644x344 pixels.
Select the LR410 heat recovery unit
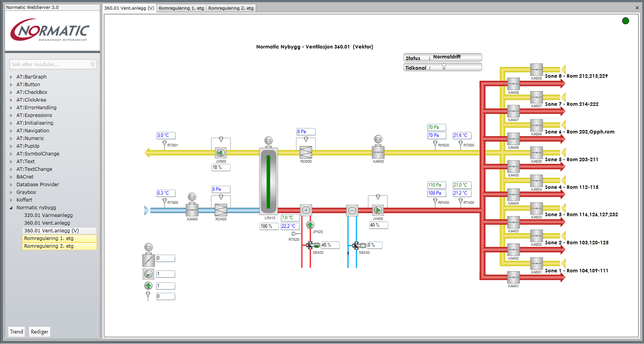pyautogui.click(x=268, y=181)
